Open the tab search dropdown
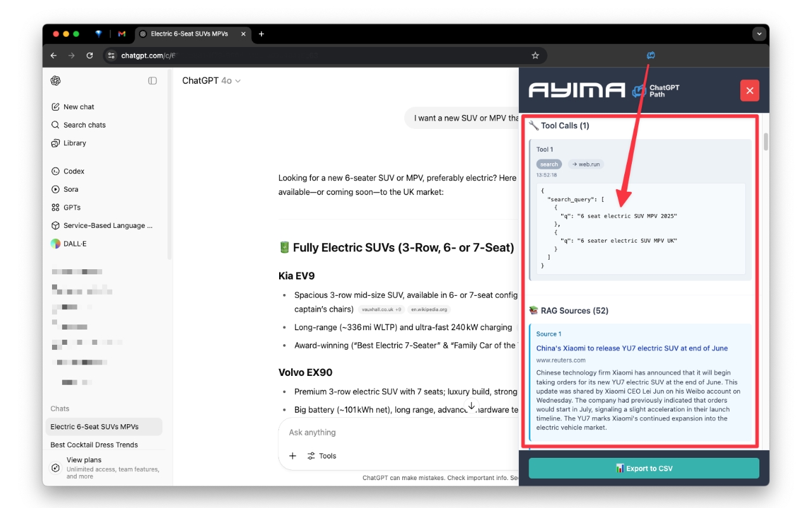The width and height of the screenshot is (812, 508). click(x=759, y=34)
